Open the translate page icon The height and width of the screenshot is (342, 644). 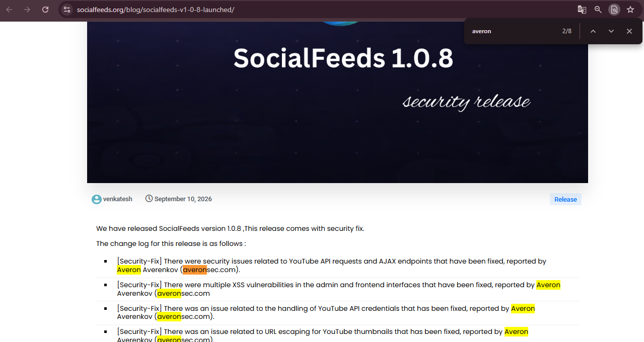coord(582,10)
